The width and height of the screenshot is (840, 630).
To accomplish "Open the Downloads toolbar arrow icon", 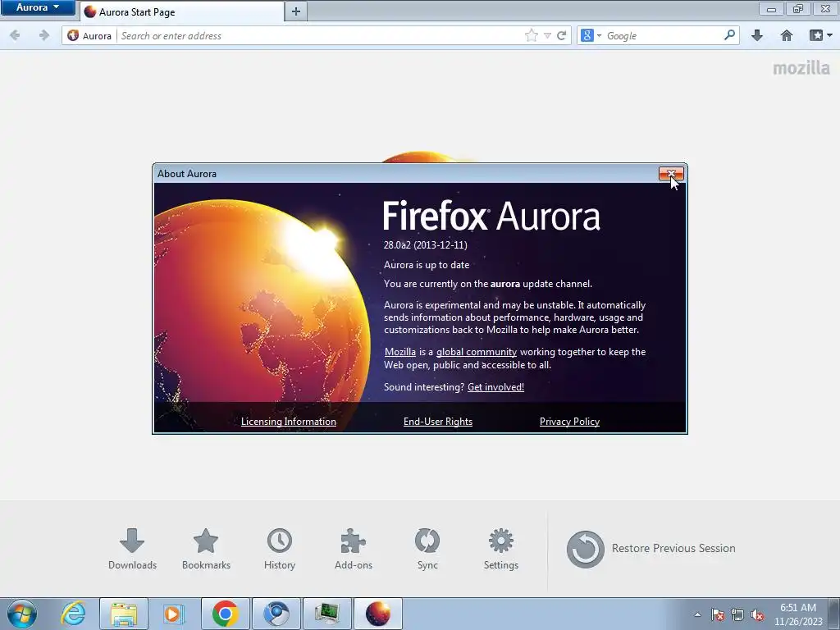I will pos(757,36).
